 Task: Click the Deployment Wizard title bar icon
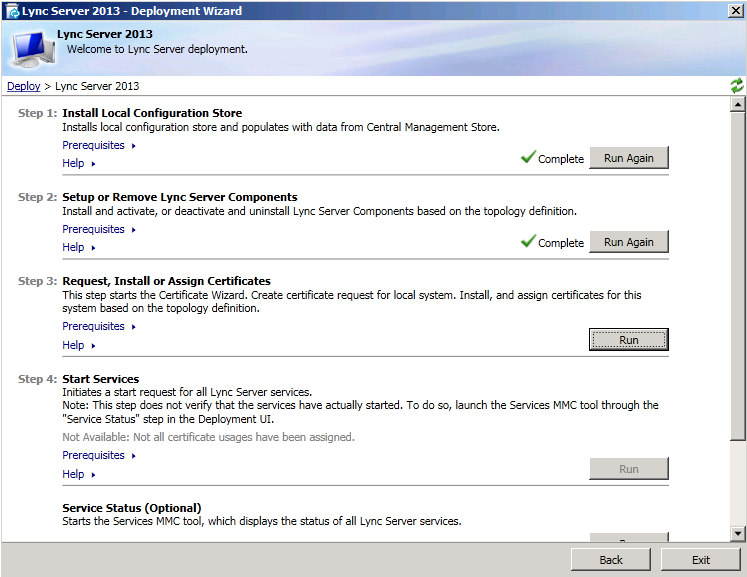12,11
